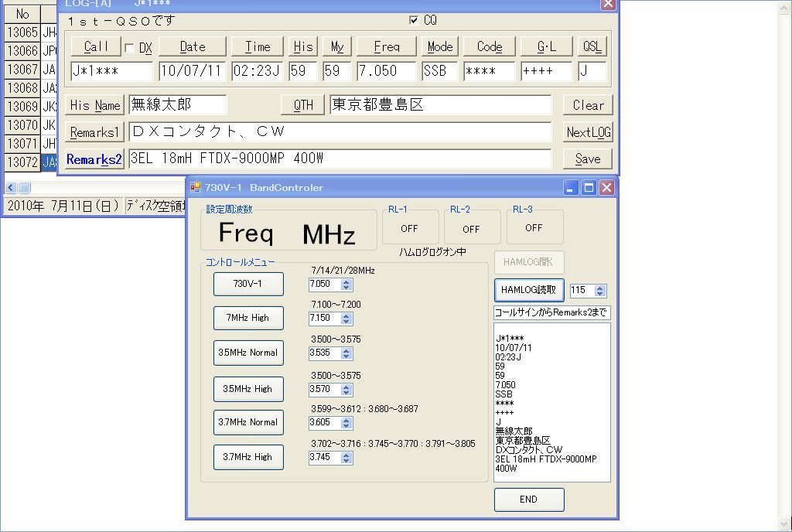Click the time field showing 02:23J

click(x=258, y=70)
